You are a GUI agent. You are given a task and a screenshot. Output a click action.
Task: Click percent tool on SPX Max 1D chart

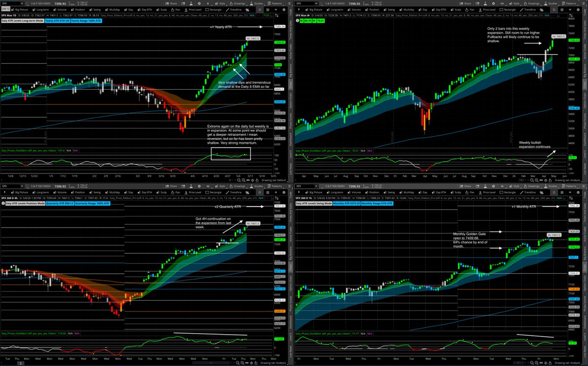coord(247,10)
